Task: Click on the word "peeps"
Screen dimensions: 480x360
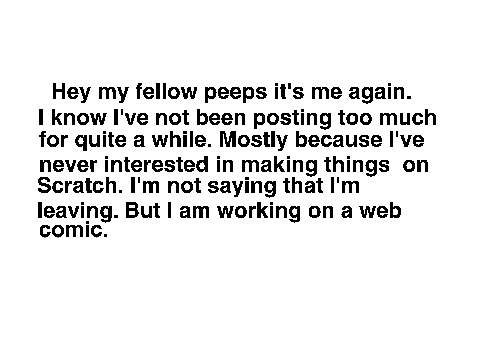Action: point(235,93)
